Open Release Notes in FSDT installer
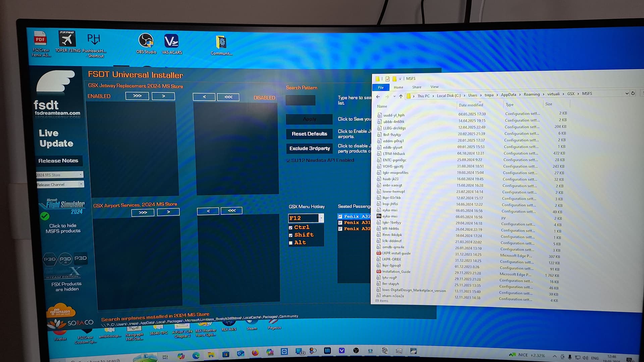 click(58, 161)
